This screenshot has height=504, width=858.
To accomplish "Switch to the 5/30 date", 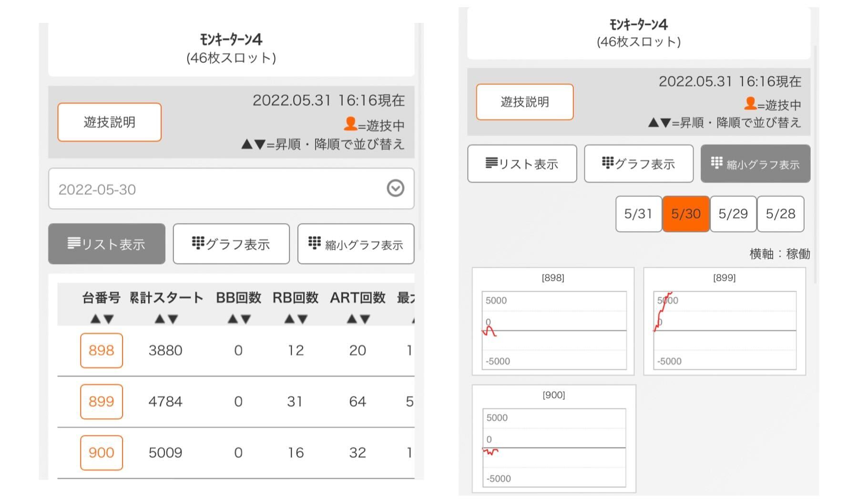I will [x=686, y=214].
